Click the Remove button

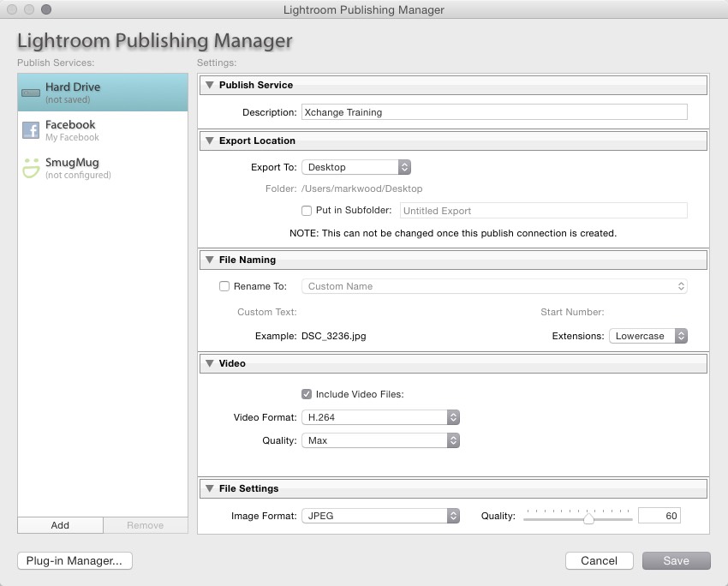pos(146,525)
